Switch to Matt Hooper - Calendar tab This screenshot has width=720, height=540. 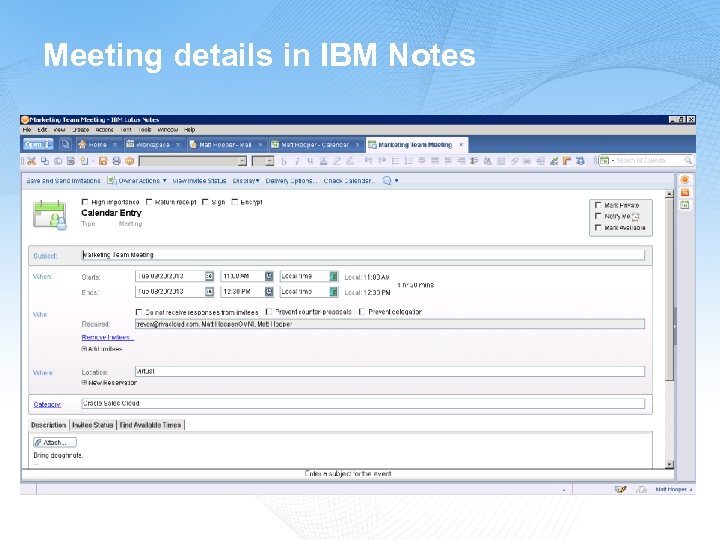click(x=315, y=145)
